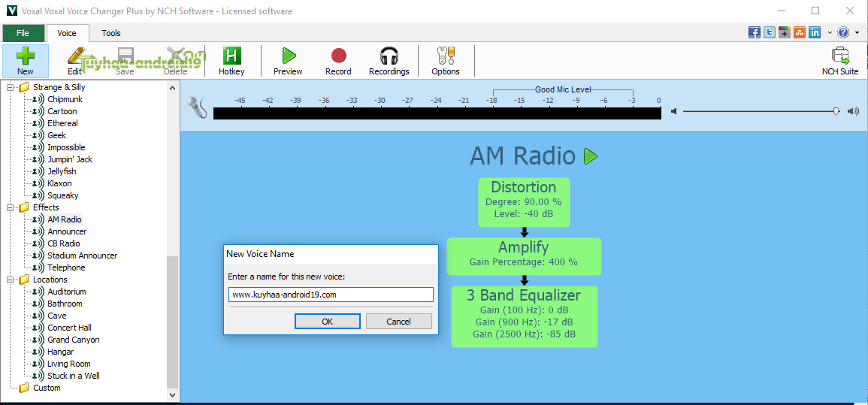Click the New voice toolbar icon

pos(25,56)
